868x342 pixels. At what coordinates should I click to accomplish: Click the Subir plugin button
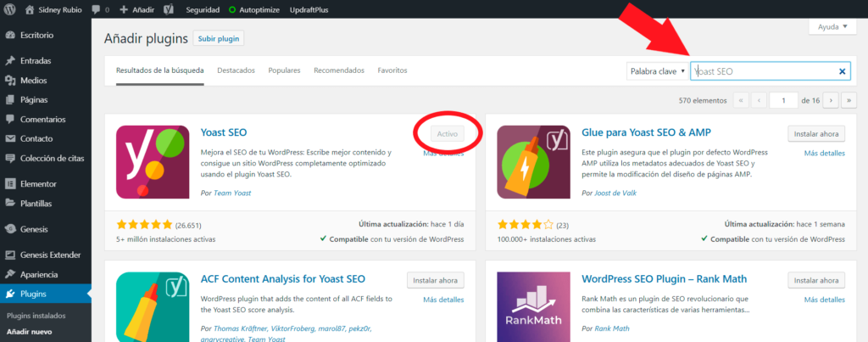click(x=219, y=39)
